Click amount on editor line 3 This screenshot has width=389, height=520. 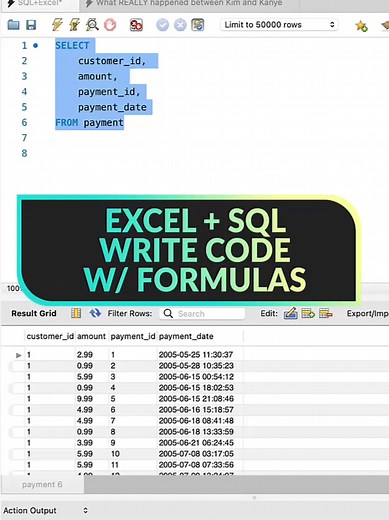(x=98, y=76)
